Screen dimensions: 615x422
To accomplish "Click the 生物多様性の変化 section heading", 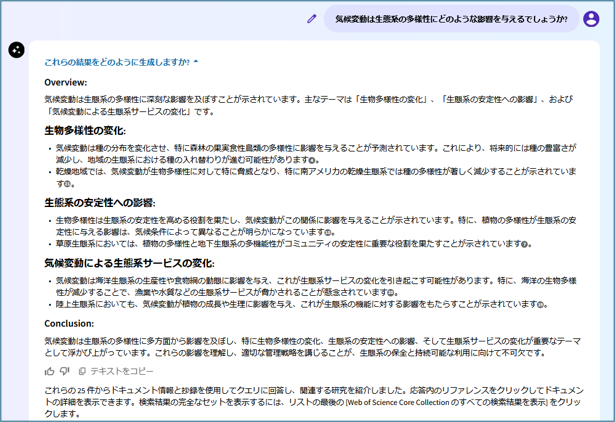I will [x=85, y=130].
